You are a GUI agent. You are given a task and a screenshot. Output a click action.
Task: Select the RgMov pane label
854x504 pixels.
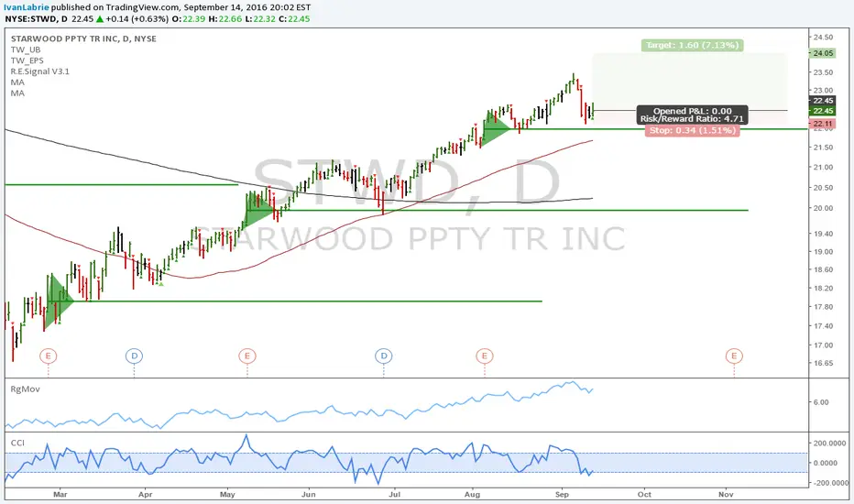[x=26, y=389]
